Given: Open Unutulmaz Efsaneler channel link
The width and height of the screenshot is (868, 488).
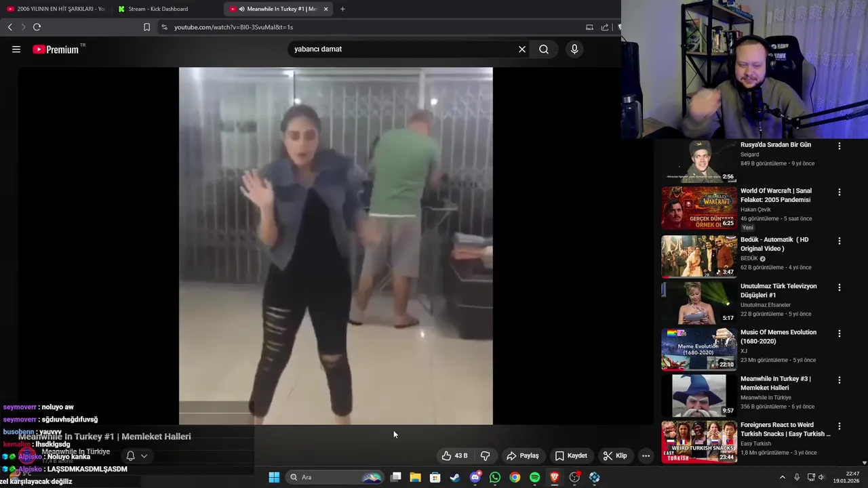Looking at the screenshot, I should (x=766, y=305).
